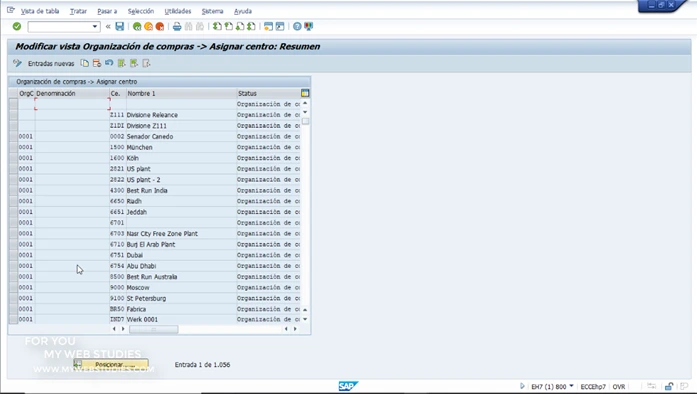Click inside the command input field
Screen dimensions: 697x394
click(x=60, y=27)
